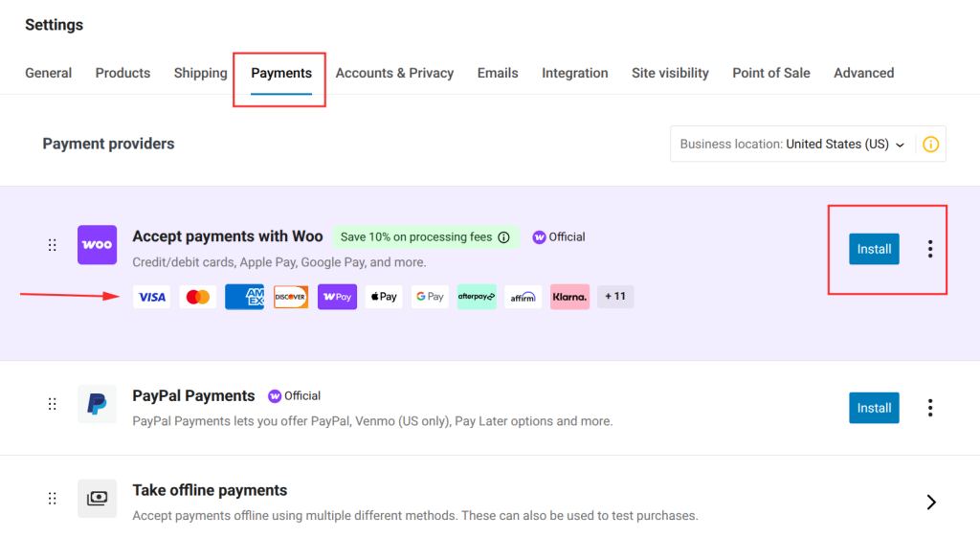Click Official badge beside Accept payments with Woo
Screen dimensions: 980x538
tap(559, 237)
